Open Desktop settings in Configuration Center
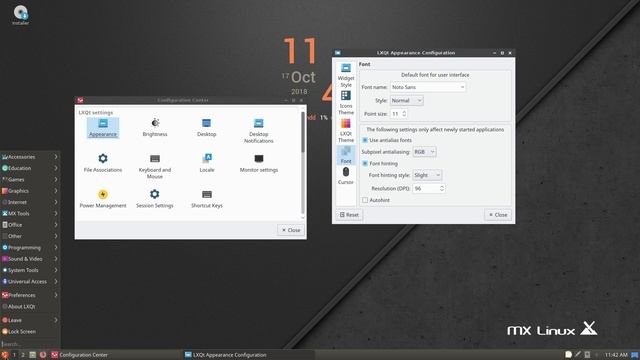 [207, 128]
